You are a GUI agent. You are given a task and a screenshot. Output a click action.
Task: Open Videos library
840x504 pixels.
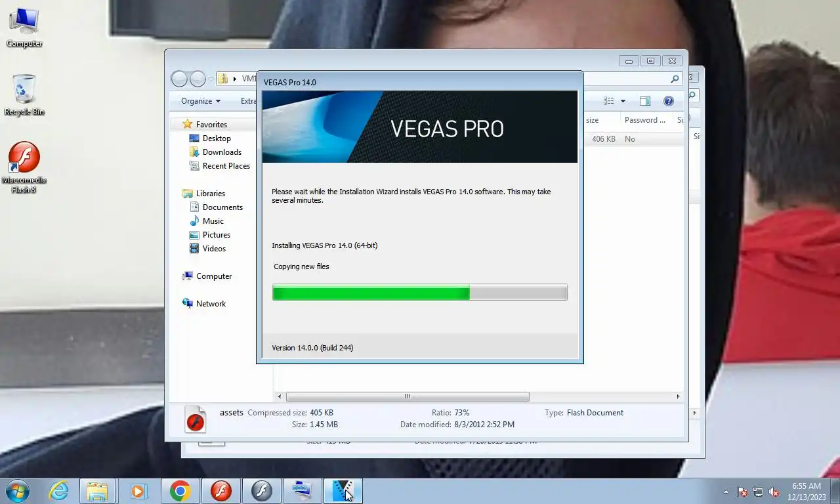point(214,249)
